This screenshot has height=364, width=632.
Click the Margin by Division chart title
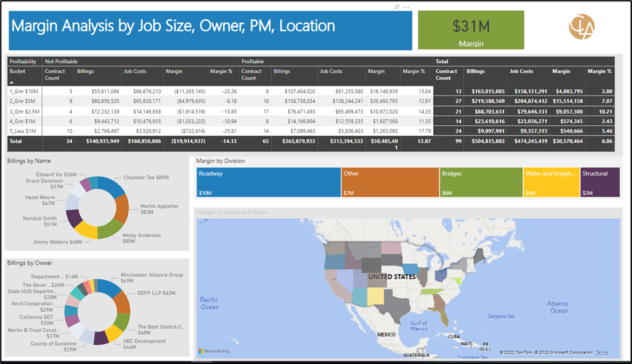click(222, 161)
